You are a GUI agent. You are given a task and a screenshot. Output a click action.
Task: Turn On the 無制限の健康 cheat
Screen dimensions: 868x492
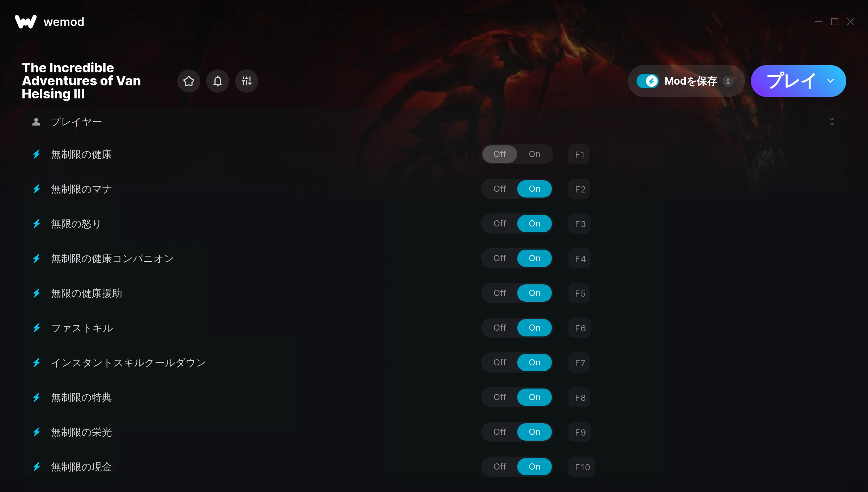click(x=534, y=154)
